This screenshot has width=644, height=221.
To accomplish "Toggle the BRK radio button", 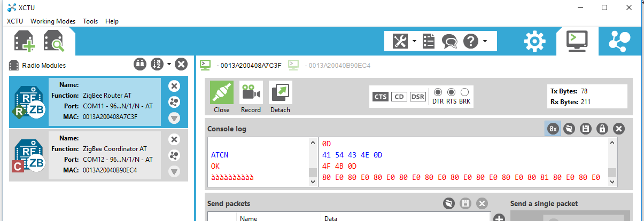I will point(464,92).
